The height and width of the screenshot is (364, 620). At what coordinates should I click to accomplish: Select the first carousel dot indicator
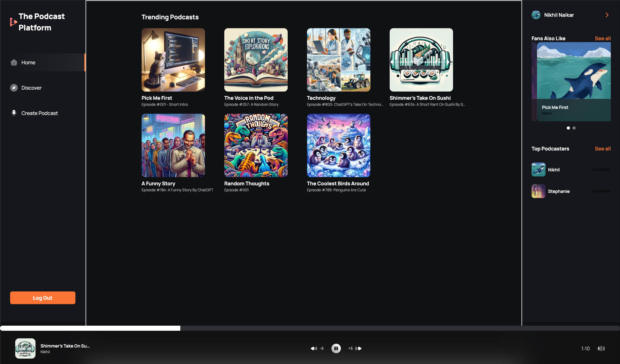click(568, 128)
